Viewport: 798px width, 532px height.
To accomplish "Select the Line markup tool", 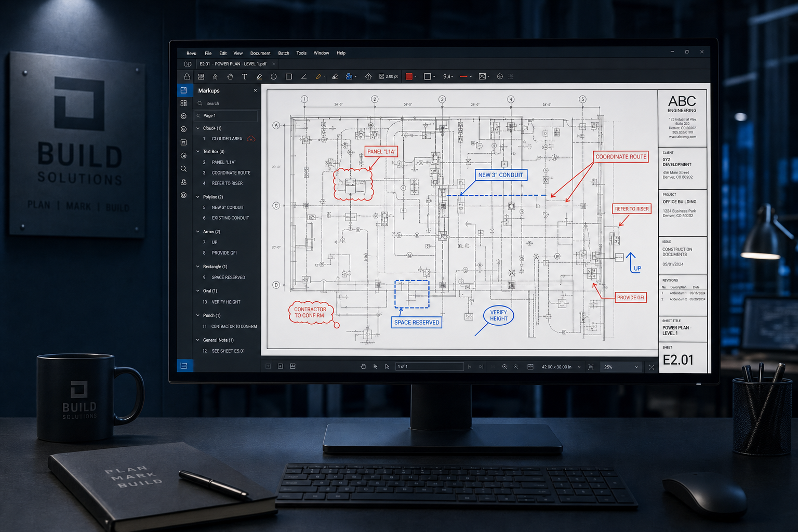I will (304, 76).
